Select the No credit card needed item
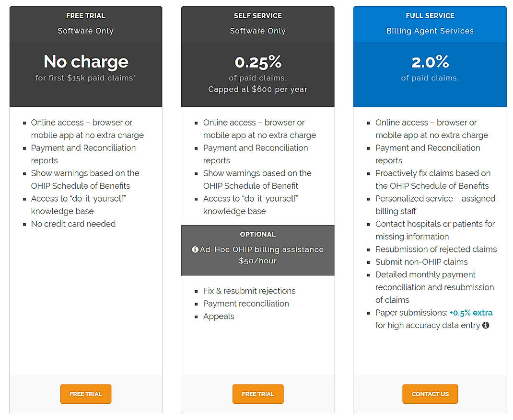 pos(73,224)
